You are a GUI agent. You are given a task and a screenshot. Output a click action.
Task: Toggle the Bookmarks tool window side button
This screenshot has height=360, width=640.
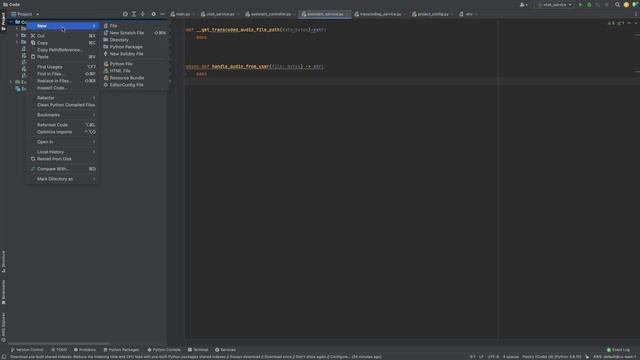(4, 292)
